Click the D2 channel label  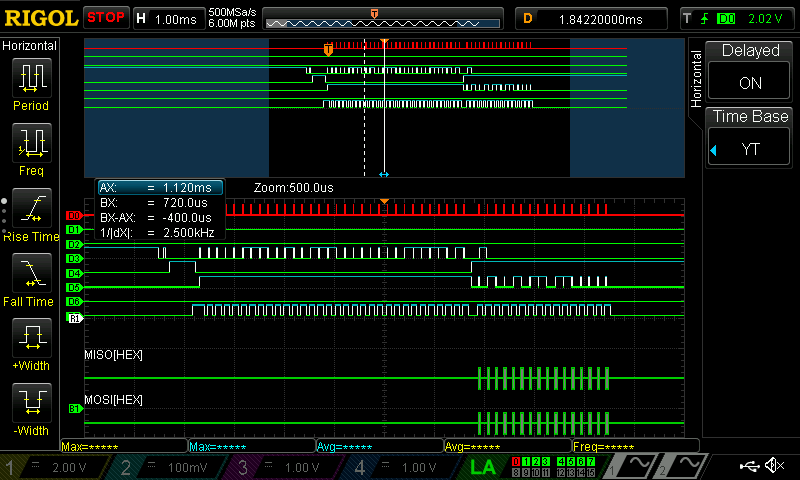click(x=74, y=244)
